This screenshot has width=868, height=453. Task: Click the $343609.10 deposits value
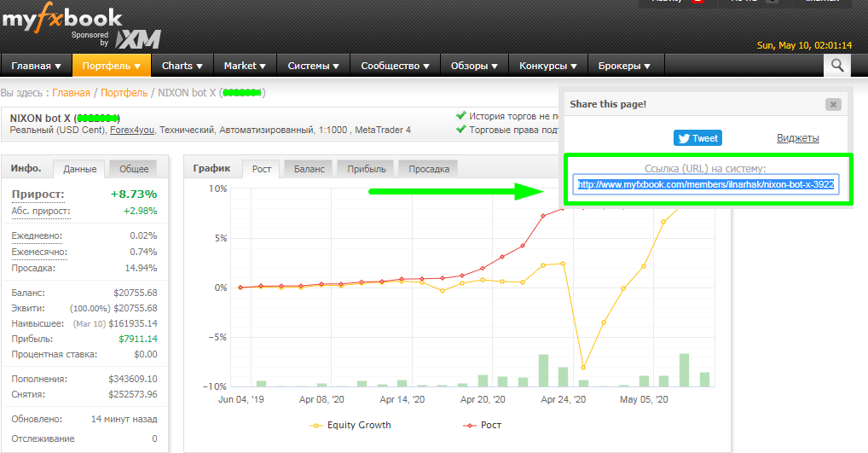pyautogui.click(x=133, y=379)
